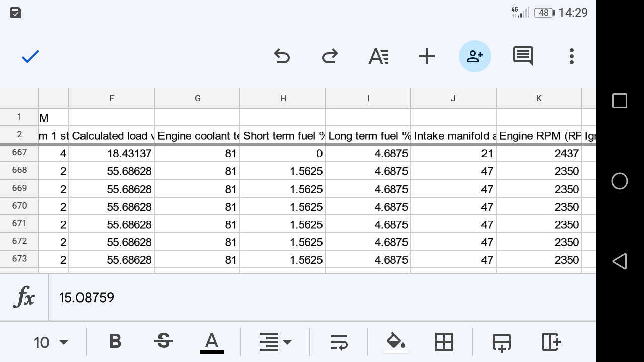Viewport: 644px width, 362px height.
Task: Select column H header
Action: 283,98
